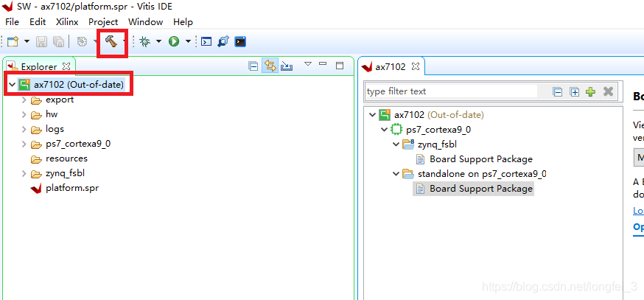Select standalone on ps7_cortexa9_0 domain
The height and width of the screenshot is (300, 644).
point(482,174)
